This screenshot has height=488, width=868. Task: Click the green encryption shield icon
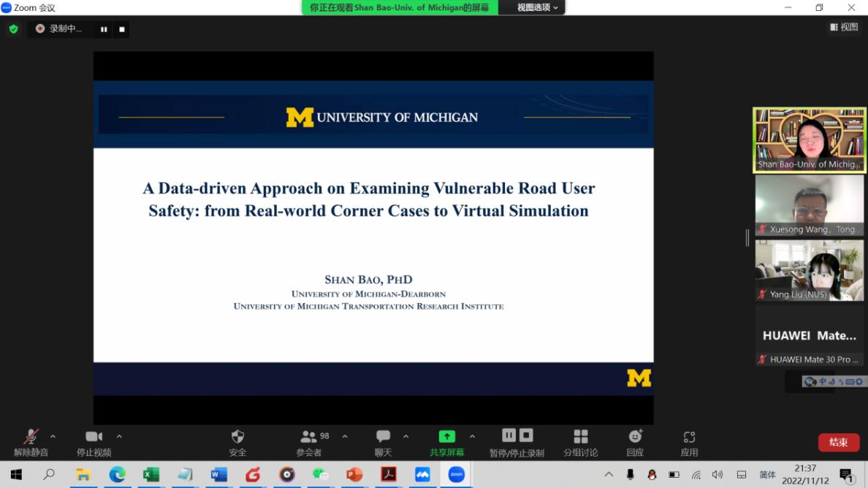[13, 29]
